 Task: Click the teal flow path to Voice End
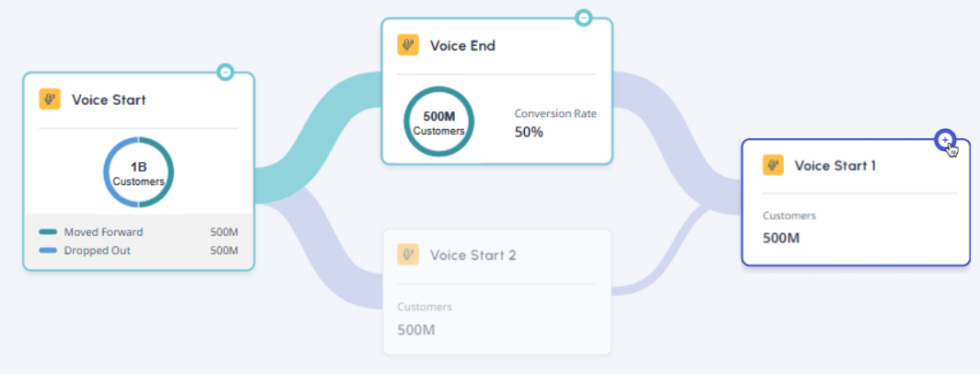point(318,137)
